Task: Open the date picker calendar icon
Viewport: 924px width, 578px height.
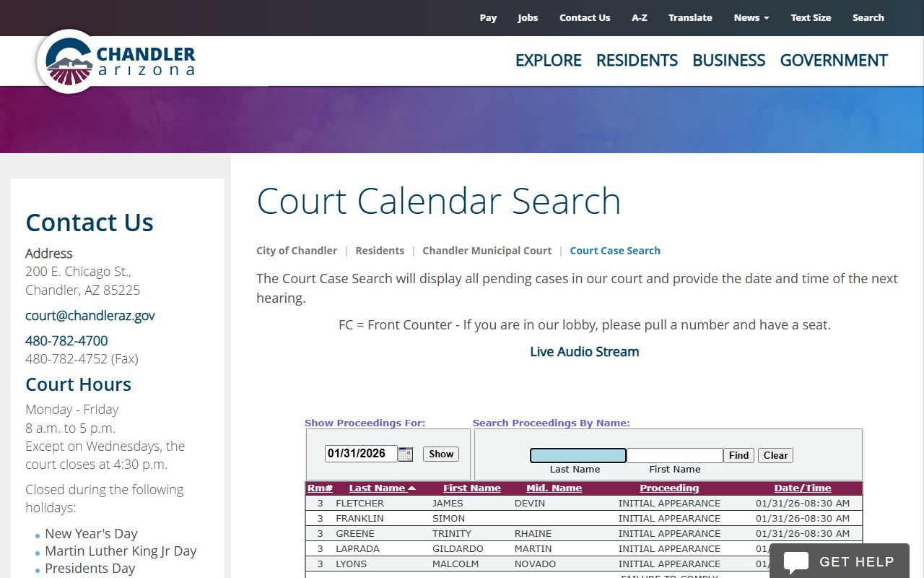Action: [x=406, y=454]
